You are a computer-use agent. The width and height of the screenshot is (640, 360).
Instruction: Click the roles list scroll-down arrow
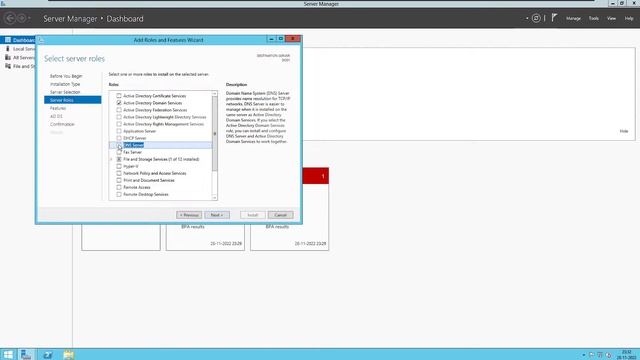coord(214,198)
